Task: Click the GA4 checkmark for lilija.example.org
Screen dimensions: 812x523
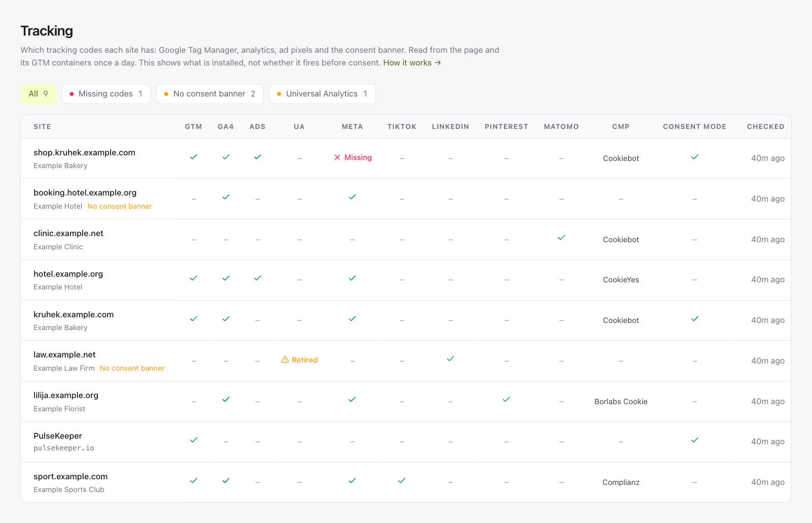Action: click(226, 400)
